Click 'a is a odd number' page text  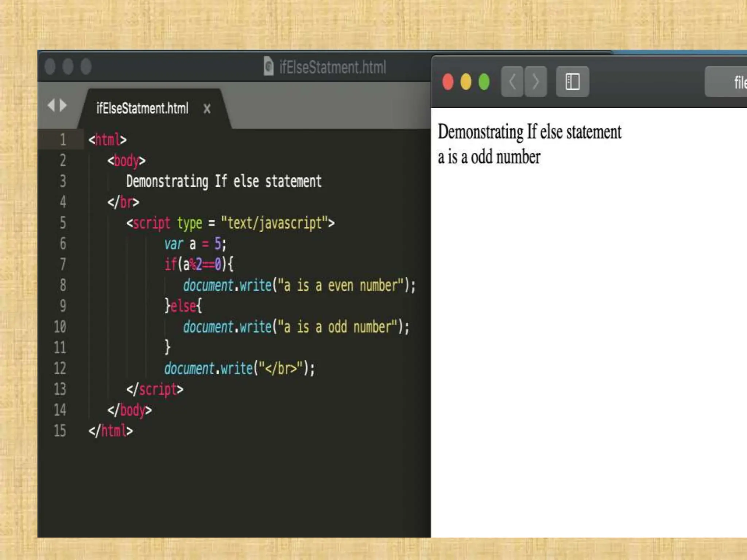click(x=489, y=157)
